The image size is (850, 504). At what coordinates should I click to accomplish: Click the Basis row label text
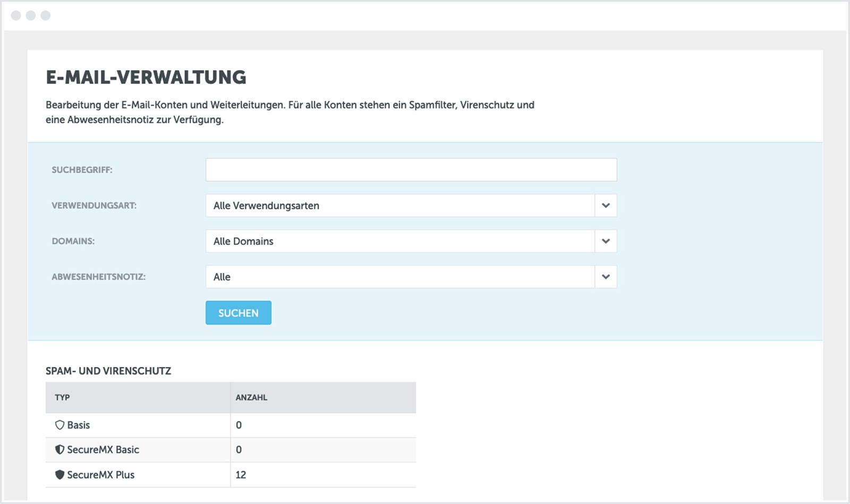point(79,425)
